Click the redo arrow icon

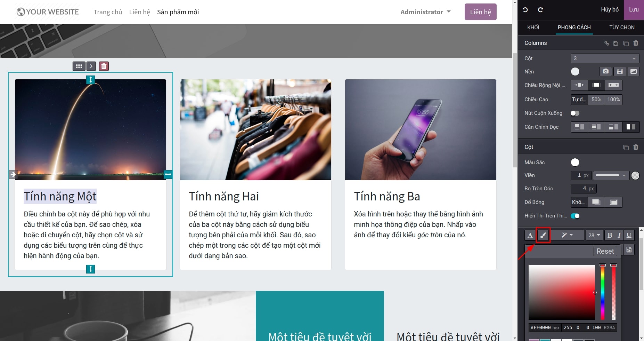(x=540, y=10)
